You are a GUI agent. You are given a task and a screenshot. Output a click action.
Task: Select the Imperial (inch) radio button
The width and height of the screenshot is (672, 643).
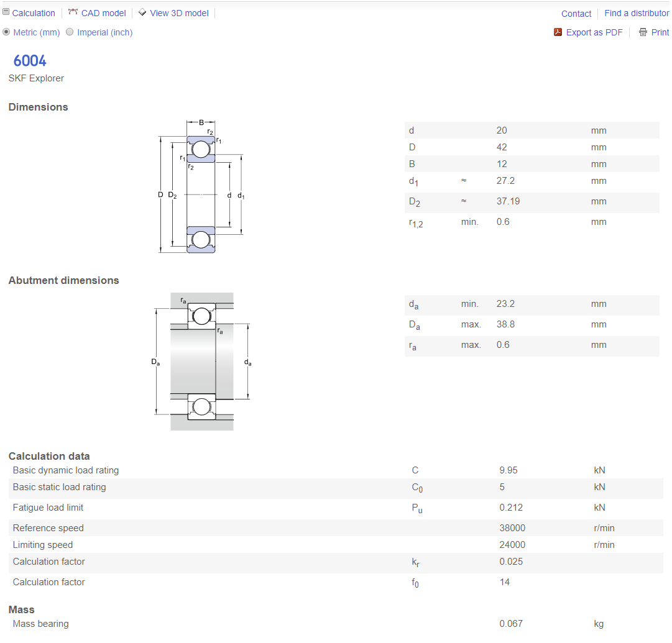click(x=70, y=32)
